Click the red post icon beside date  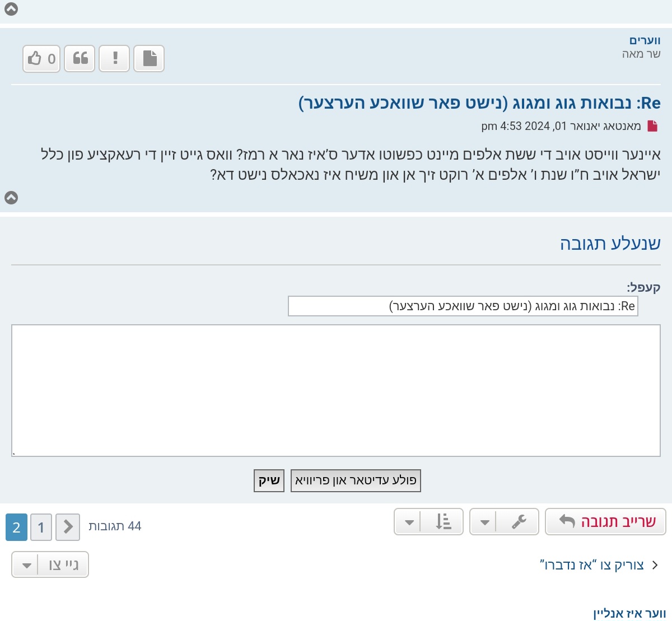tap(652, 126)
